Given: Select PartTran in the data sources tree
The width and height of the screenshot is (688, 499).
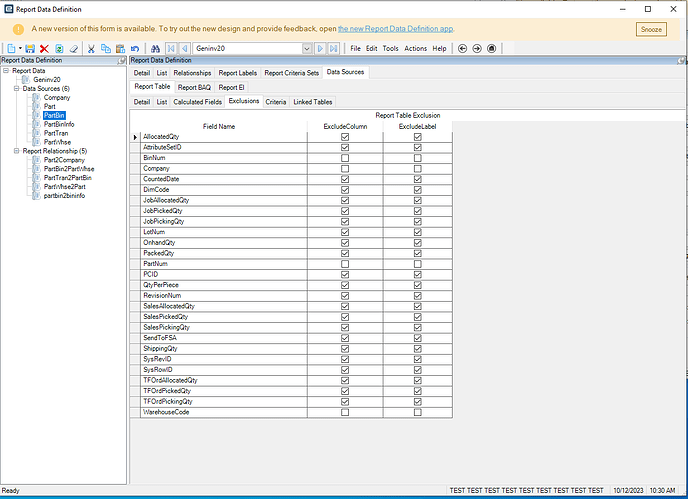Looking at the screenshot, I should point(56,133).
